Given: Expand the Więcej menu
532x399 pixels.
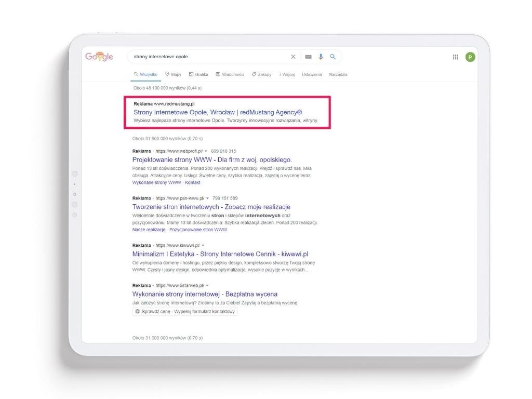Looking at the screenshot, I should point(287,74).
